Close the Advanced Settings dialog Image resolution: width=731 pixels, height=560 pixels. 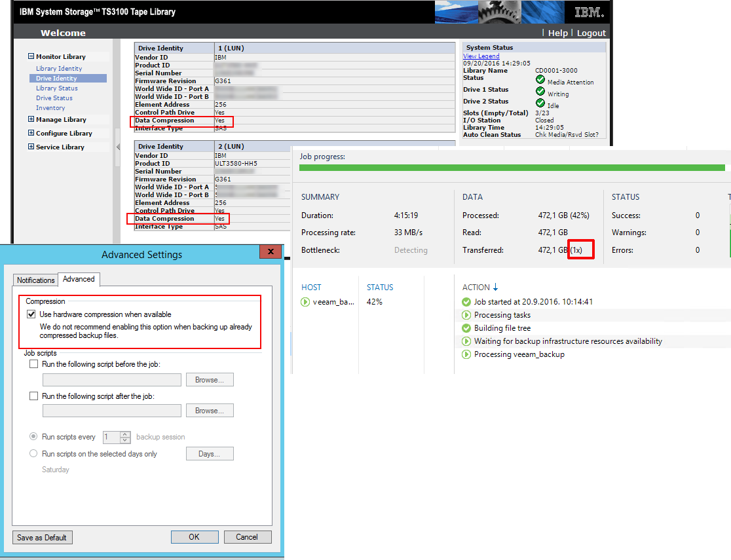(x=271, y=252)
